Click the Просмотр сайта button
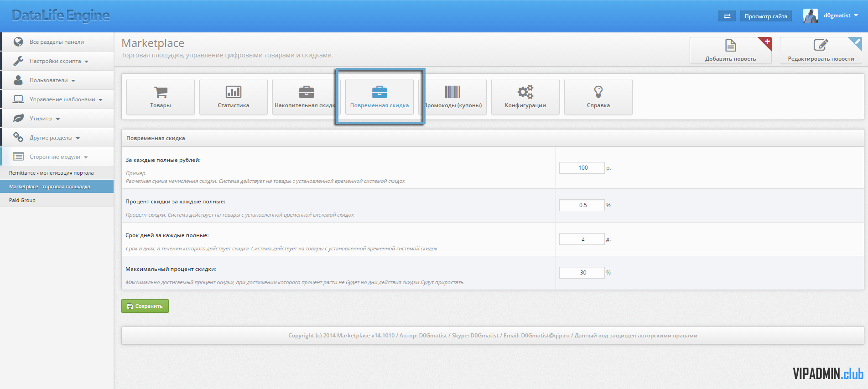This screenshot has height=389, width=868. [x=766, y=16]
